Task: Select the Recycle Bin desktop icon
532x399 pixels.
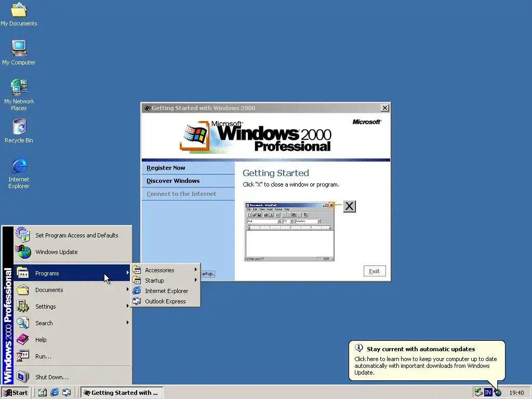Action: coord(19,131)
